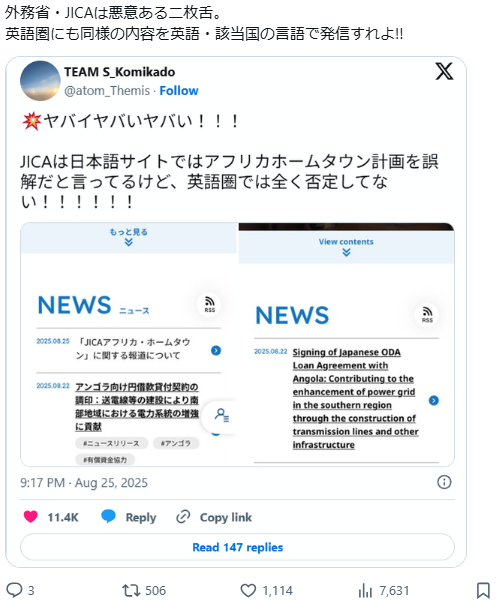
Task: Read 147 replies button
Action: pos(237,547)
